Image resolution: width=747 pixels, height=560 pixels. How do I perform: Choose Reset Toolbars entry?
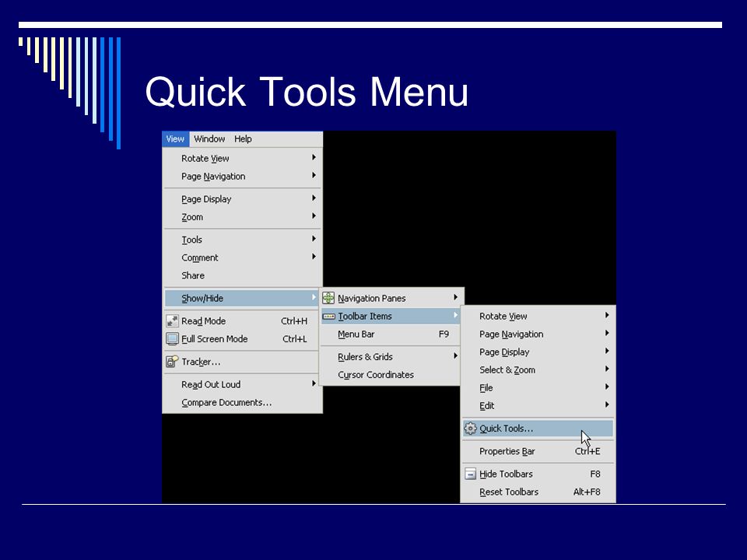point(538,492)
